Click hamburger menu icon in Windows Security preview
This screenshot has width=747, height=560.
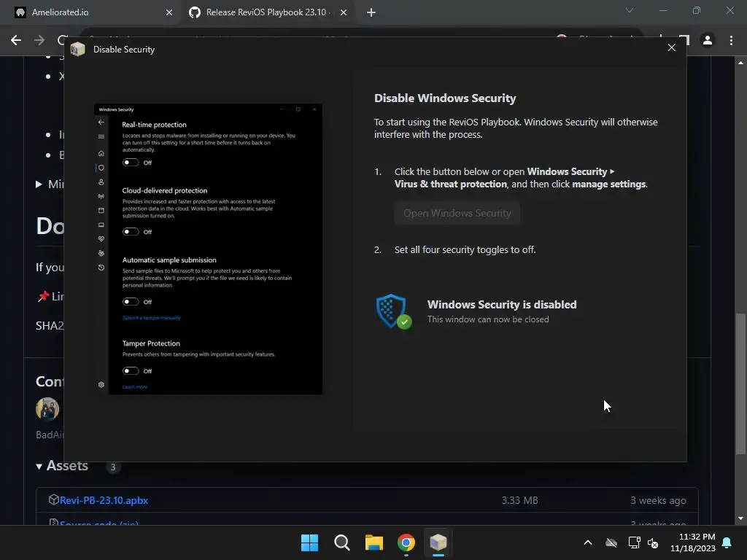click(101, 136)
